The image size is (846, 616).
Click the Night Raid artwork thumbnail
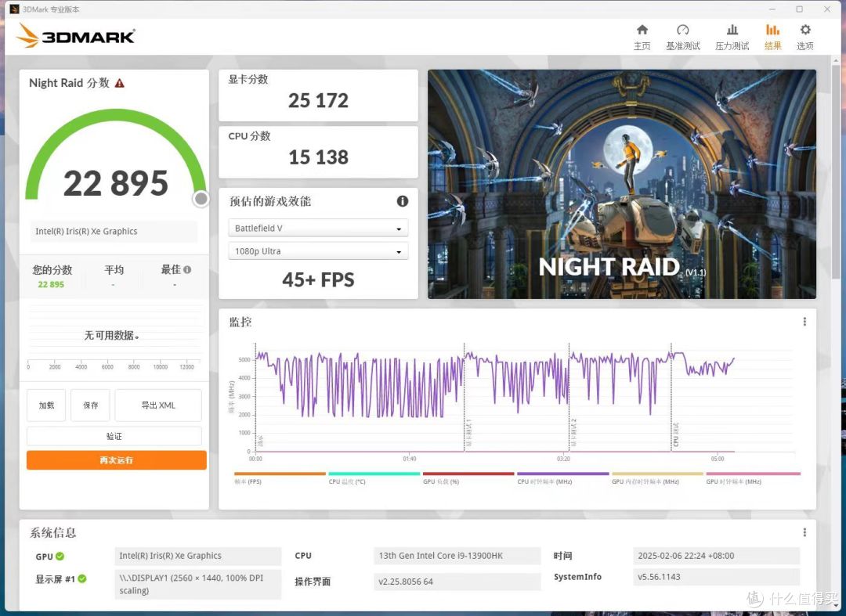[x=621, y=184]
